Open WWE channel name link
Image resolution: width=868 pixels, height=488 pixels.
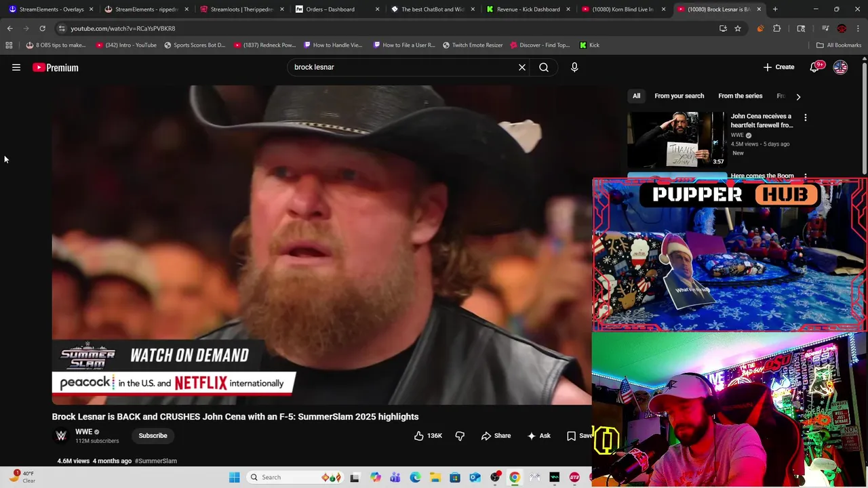tap(83, 432)
